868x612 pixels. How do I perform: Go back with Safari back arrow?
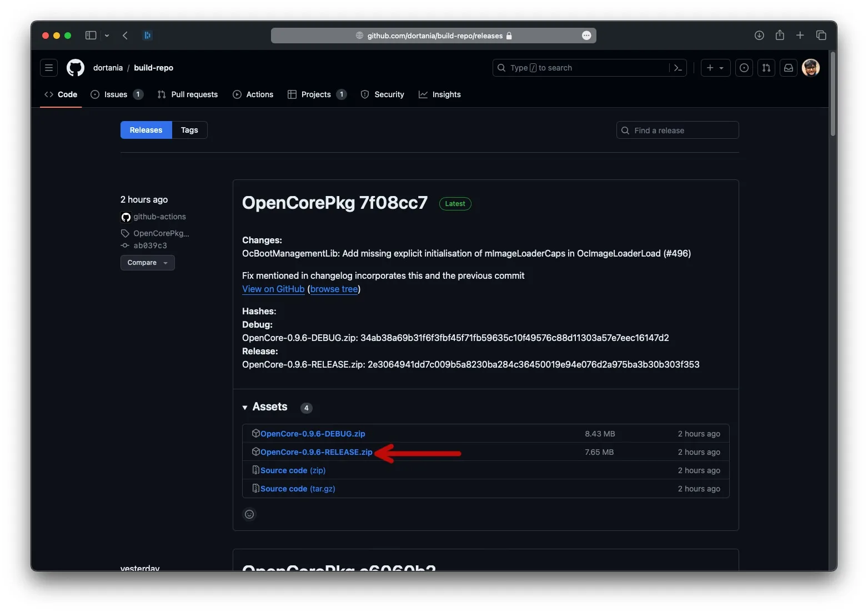tap(125, 36)
